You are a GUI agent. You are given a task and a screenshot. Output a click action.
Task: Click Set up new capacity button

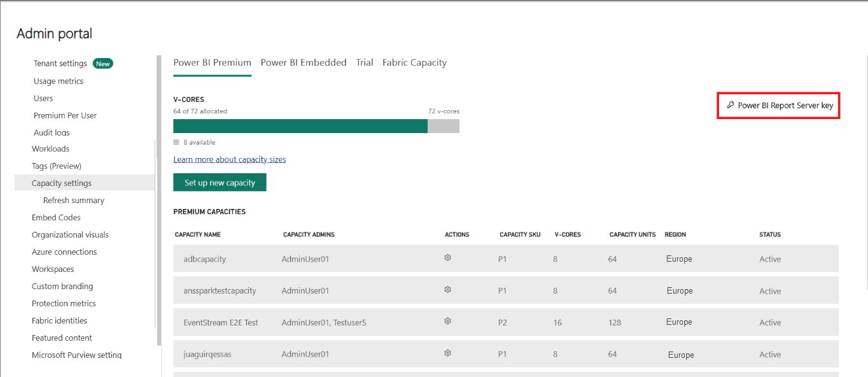click(220, 183)
